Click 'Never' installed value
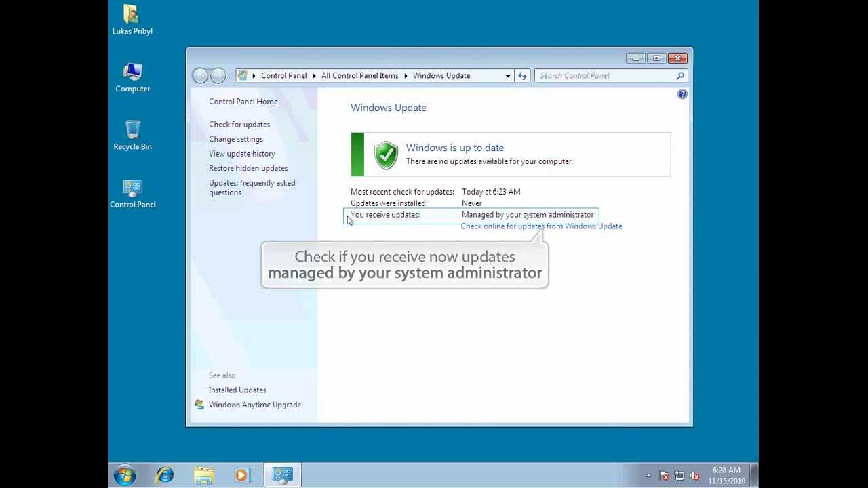The image size is (868, 488). click(x=472, y=203)
